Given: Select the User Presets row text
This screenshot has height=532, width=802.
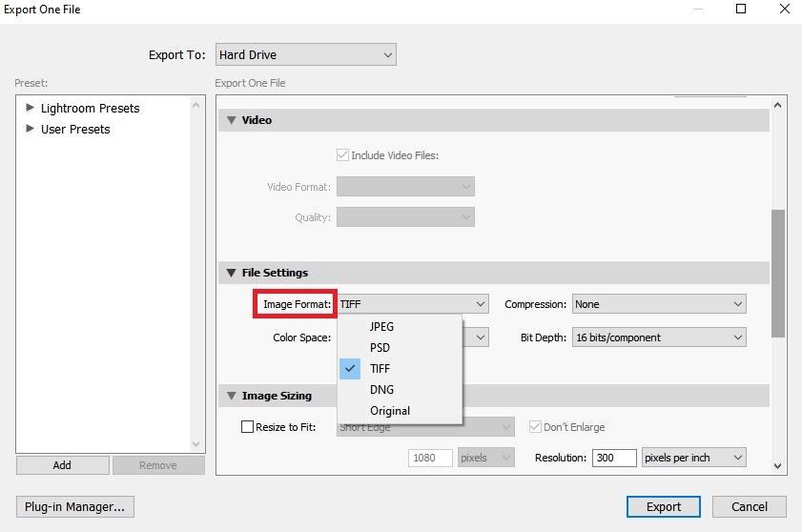Looking at the screenshot, I should click(75, 129).
